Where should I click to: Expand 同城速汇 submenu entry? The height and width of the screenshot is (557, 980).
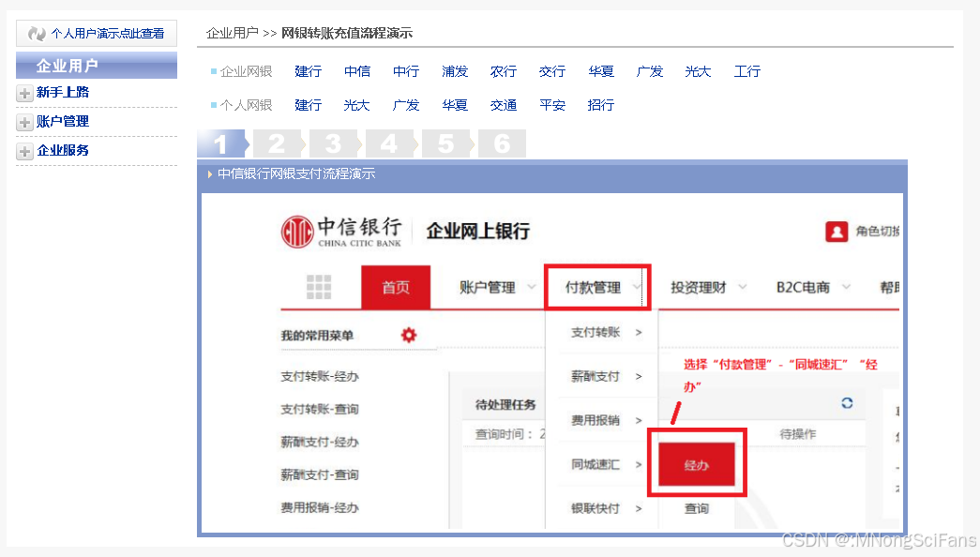pyautogui.click(x=606, y=464)
